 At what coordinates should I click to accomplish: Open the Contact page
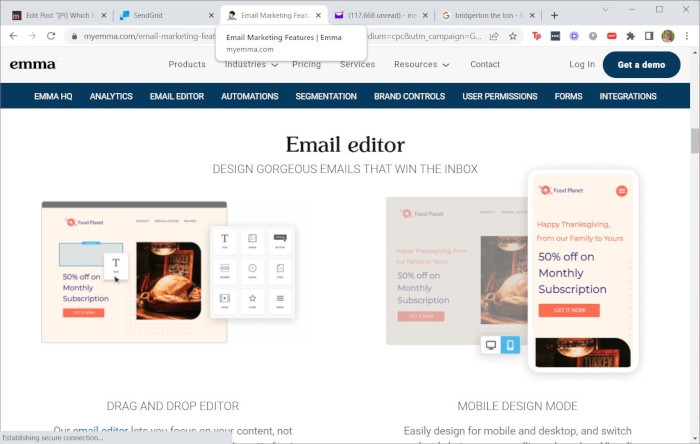click(485, 64)
